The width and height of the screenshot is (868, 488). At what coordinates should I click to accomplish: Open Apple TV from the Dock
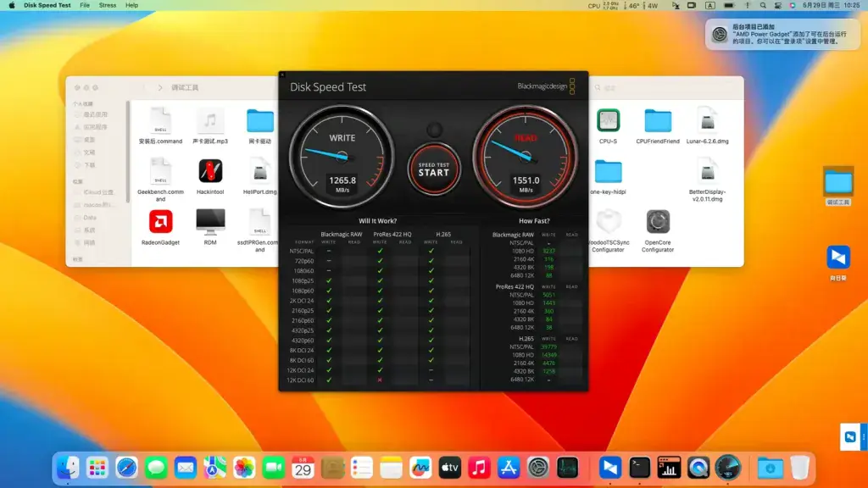tap(450, 468)
